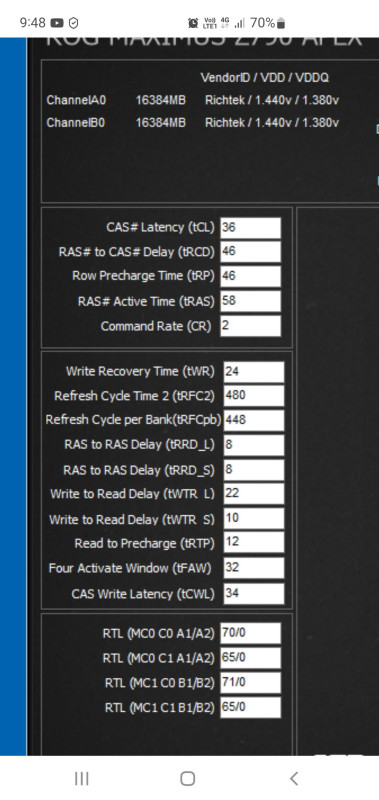Select the tRFCpb field showing 448
Screen dimensions: 379x800
[254, 420]
